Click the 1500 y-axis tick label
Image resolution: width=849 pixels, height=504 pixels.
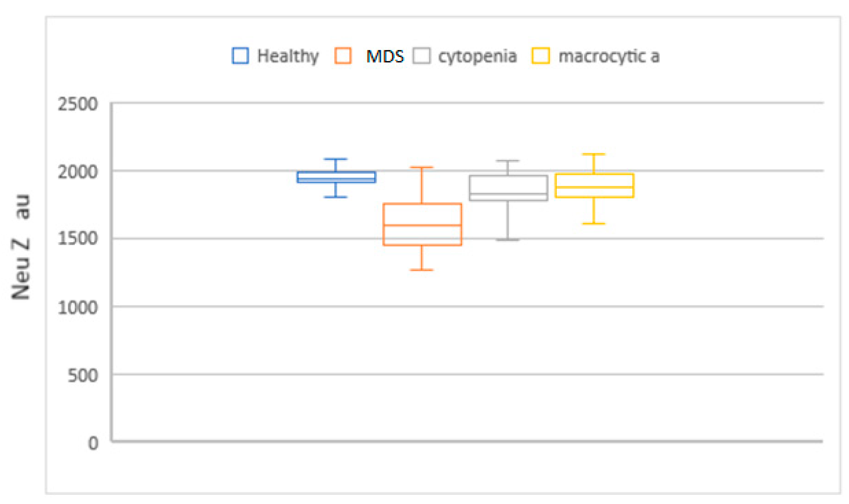tap(78, 239)
